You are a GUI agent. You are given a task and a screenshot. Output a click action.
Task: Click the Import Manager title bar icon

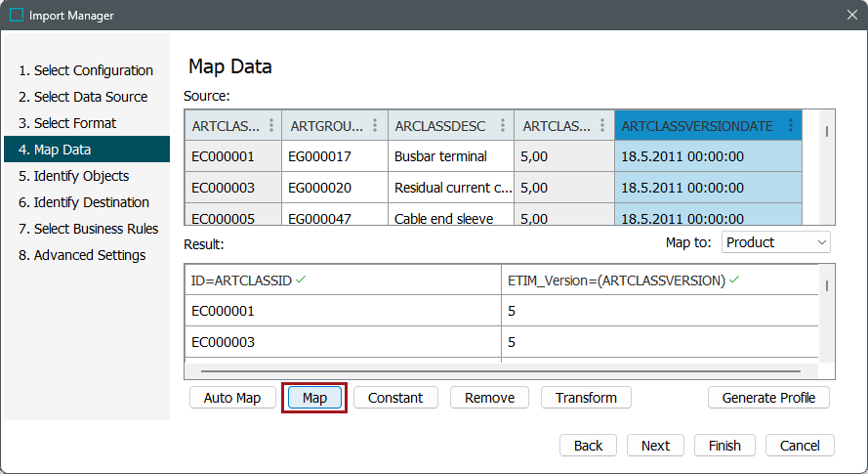(x=16, y=16)
